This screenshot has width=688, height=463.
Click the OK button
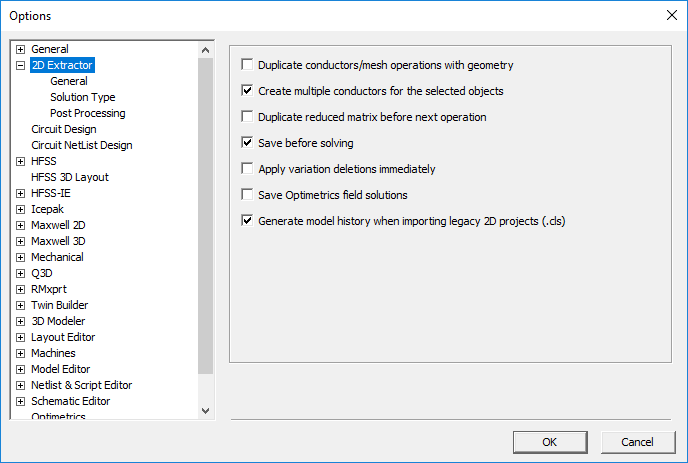(550, 442)
